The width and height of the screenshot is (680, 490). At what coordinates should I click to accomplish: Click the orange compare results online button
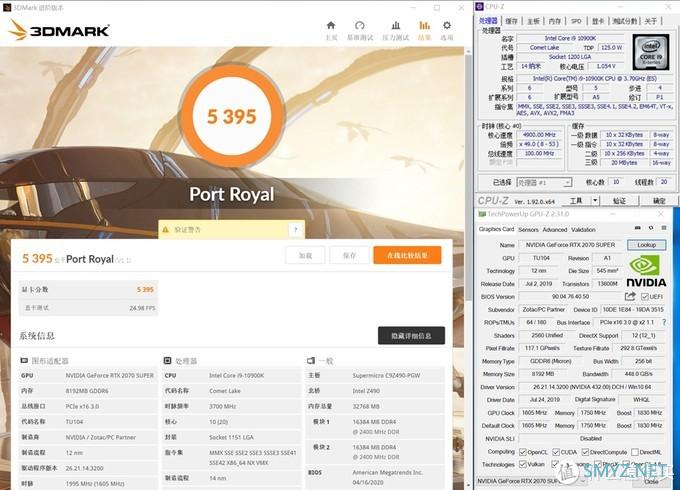407,255
